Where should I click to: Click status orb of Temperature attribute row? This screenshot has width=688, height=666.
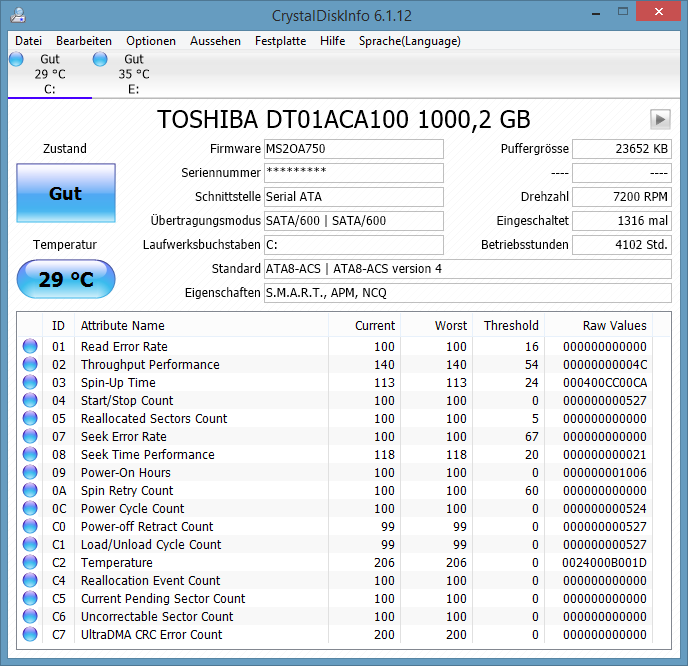30,562
